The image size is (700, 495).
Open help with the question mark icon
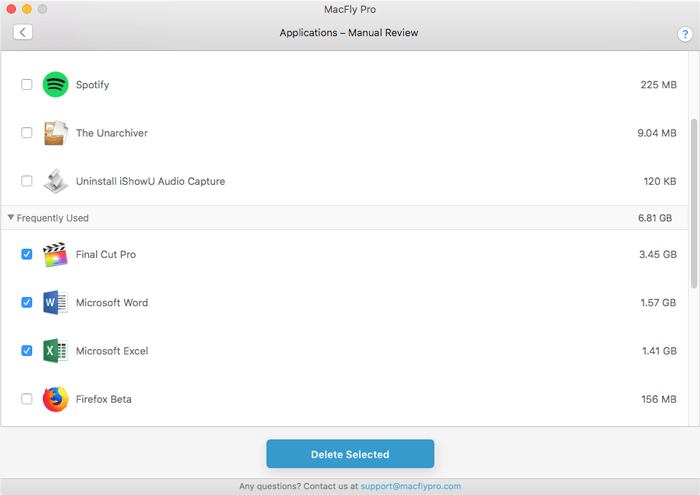pos(685,34)
